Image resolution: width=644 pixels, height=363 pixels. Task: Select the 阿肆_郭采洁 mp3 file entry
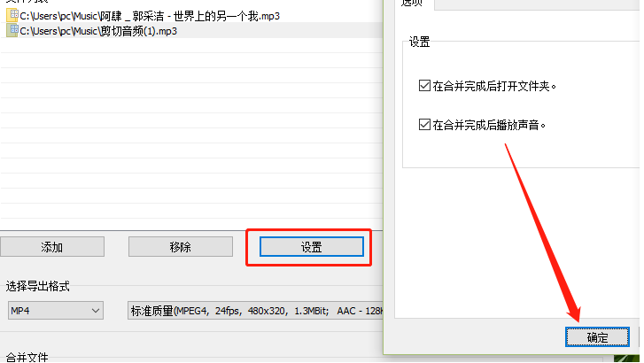click(191, 16)
